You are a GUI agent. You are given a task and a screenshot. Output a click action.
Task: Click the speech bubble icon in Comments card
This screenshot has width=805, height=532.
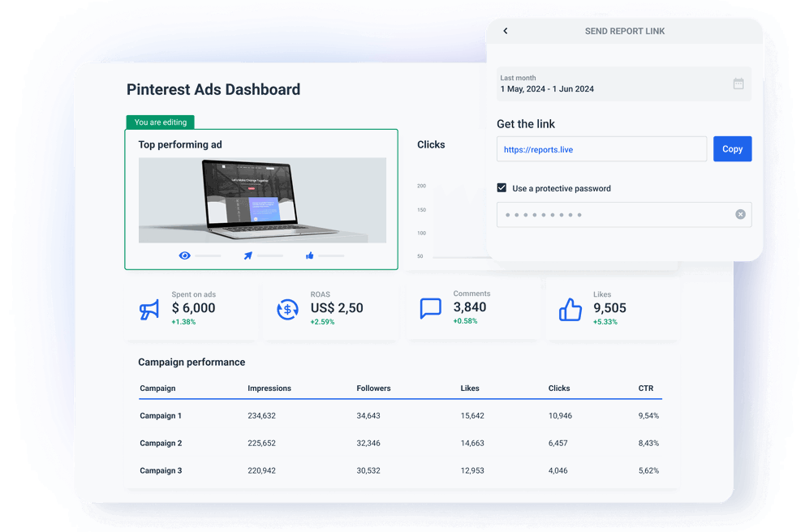(430, 309)
